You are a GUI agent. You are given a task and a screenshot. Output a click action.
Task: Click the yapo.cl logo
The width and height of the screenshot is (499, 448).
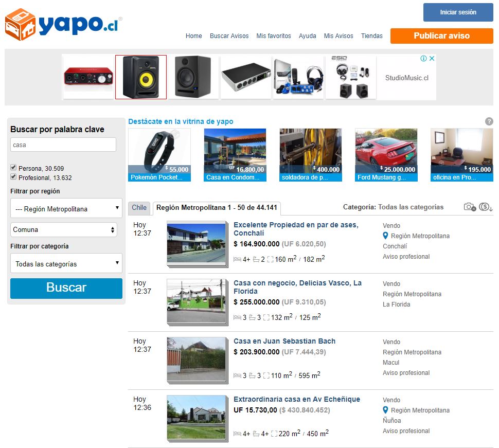pyautogui.click(x=63, y=25)
